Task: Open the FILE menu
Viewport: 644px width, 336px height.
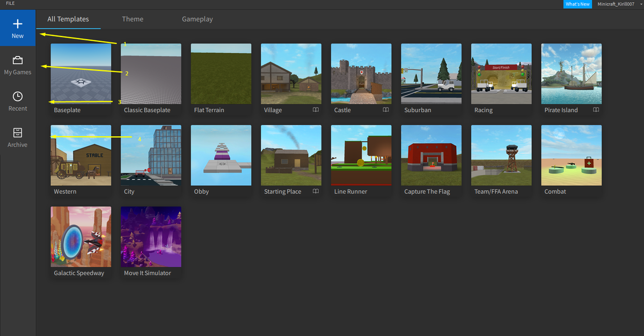Action: (10, 3)
